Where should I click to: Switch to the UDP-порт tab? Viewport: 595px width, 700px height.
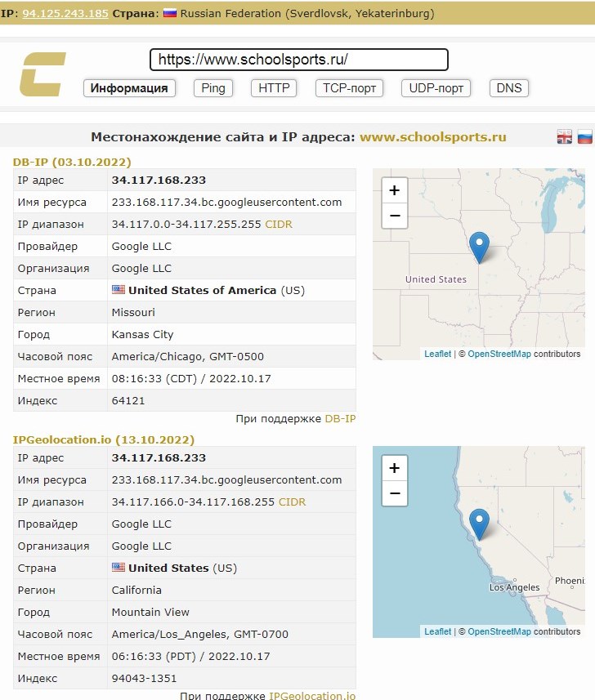[x=436, y=88]
